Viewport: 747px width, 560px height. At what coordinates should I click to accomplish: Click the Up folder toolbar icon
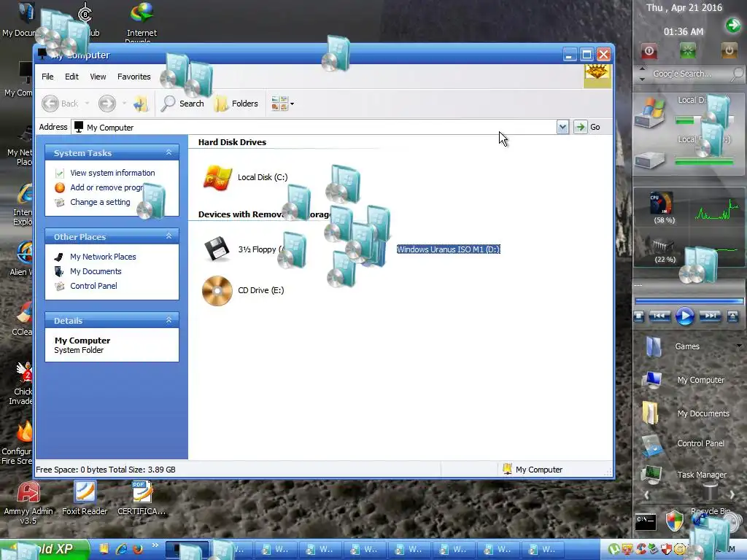point(141,104)
